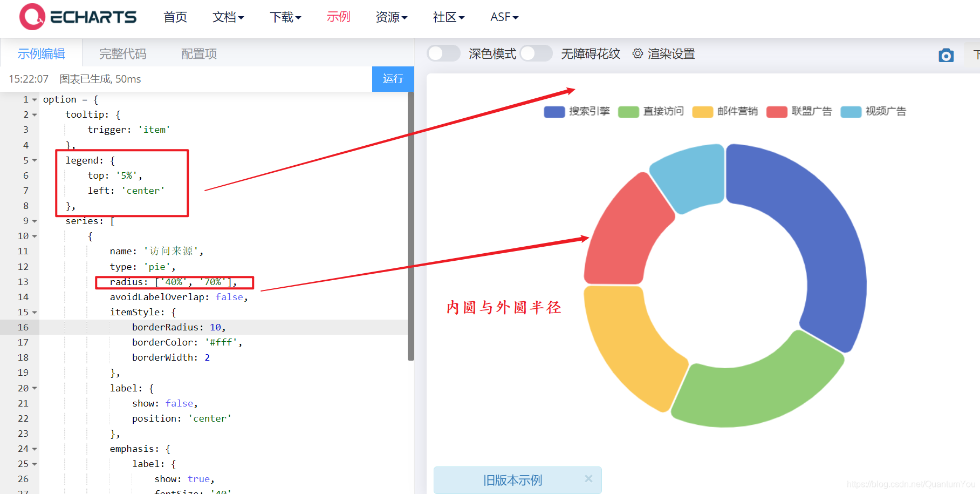980x494 pixels.
Task: Collapse tooltip fold at line 2
Action: point(35,115)
